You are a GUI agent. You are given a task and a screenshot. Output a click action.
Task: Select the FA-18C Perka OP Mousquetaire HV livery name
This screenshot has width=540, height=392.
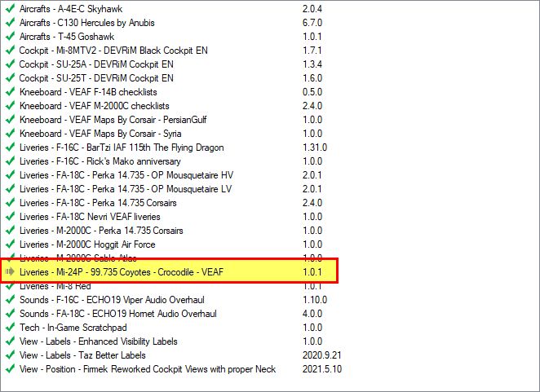pyautogui.click(x=126, y=175)
